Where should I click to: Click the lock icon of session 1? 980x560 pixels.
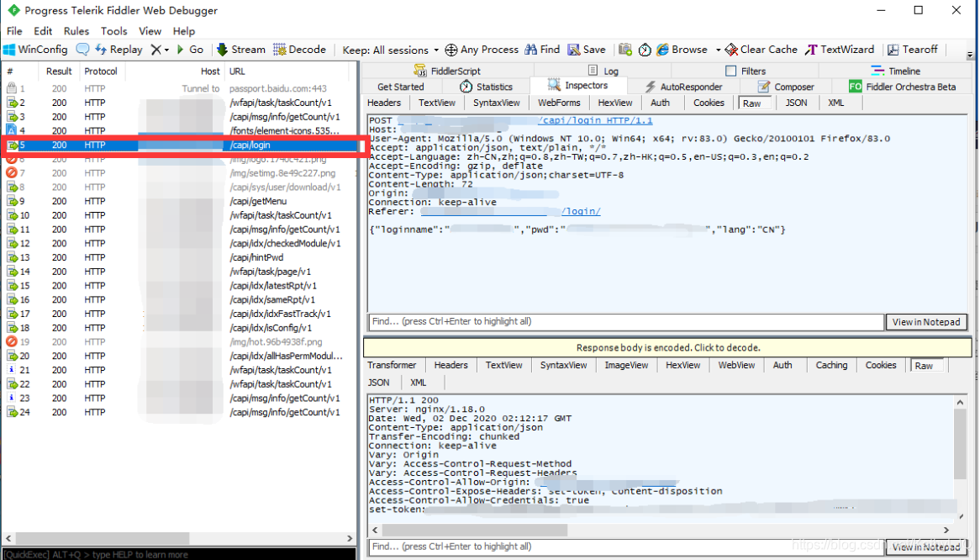tap(11, 89)
